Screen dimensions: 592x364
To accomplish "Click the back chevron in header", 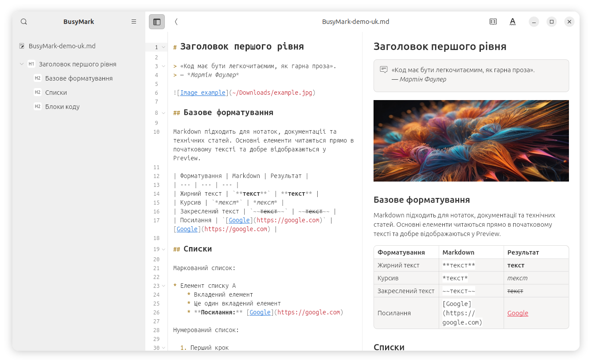I will tap(176, 22).
